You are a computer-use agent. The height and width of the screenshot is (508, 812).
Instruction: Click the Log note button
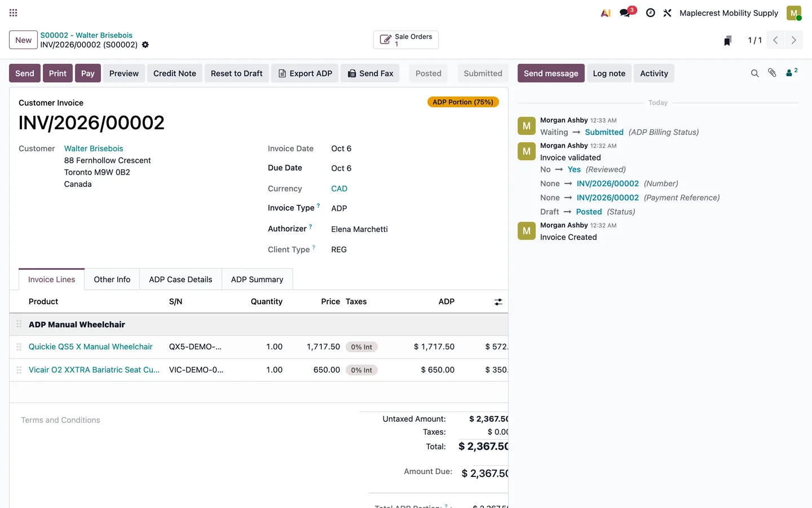[609, 73]
